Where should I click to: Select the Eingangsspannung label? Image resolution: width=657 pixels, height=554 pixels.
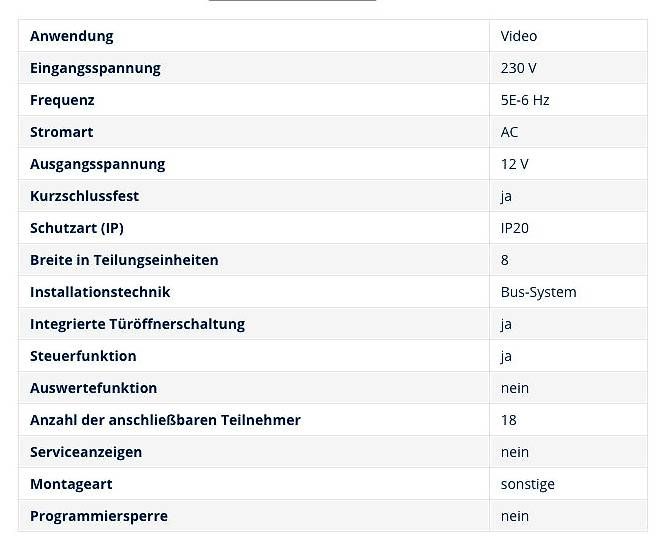coord(95,68)
